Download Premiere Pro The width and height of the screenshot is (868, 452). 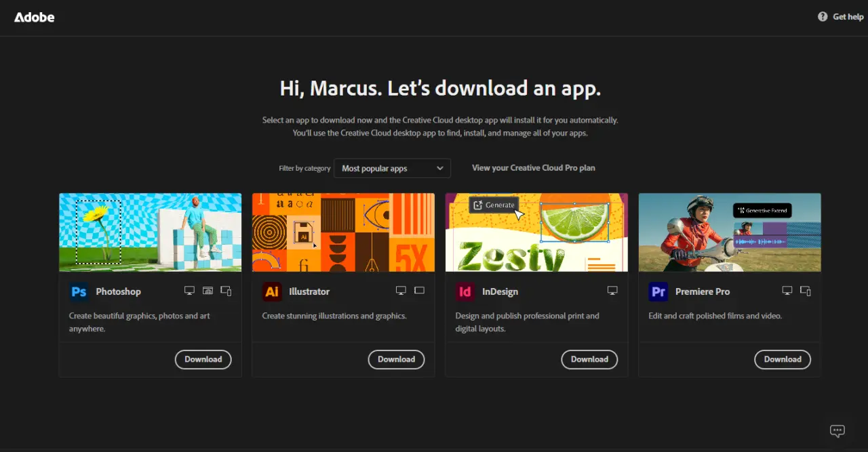pos(783,359)
